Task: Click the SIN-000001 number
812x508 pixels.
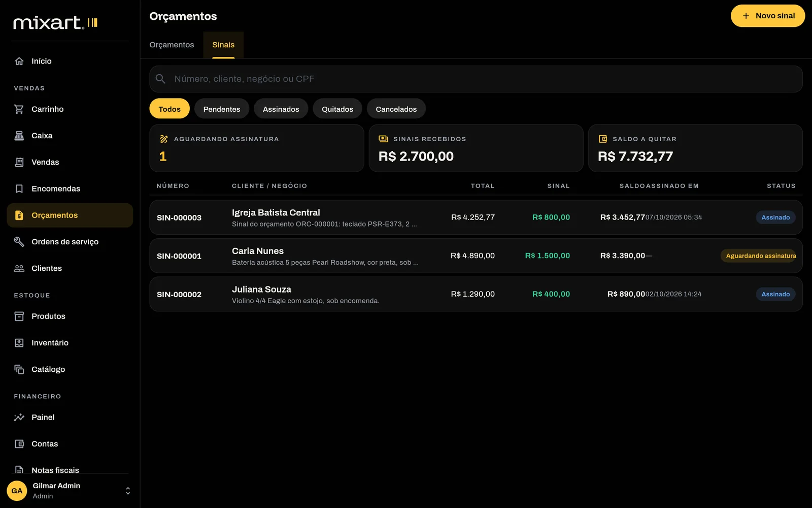Action: click(179, 256)
